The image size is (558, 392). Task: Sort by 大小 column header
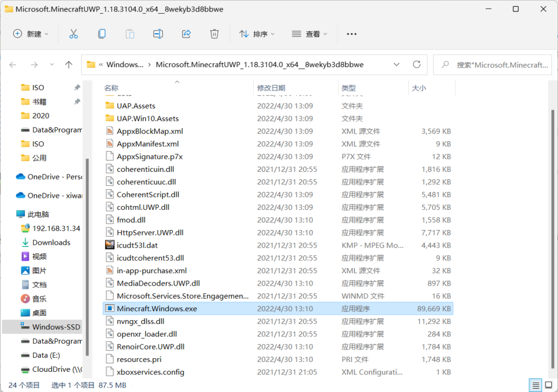coord(419,88)
